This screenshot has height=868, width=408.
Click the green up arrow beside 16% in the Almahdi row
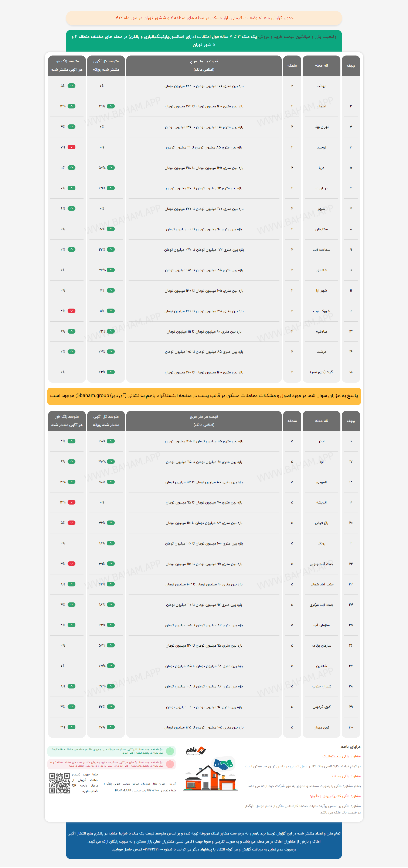[x=71, y=482]
